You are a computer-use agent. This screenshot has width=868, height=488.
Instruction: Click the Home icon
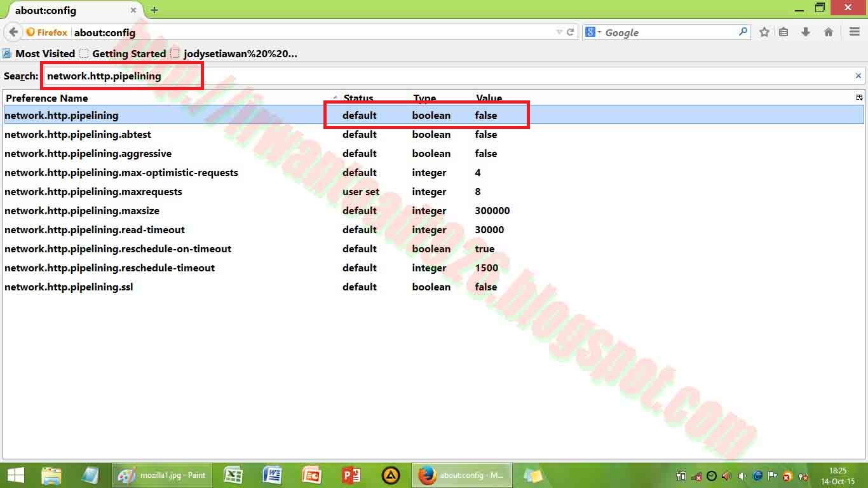tap(828, 32)
